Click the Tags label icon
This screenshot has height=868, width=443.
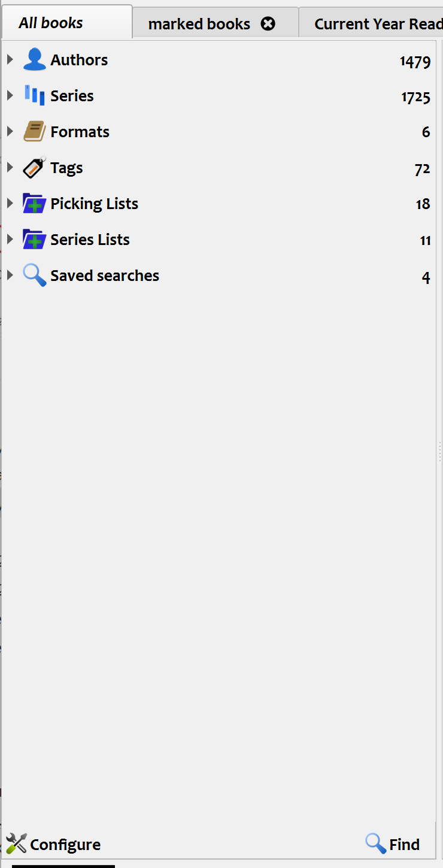click(x=34, y=168)
